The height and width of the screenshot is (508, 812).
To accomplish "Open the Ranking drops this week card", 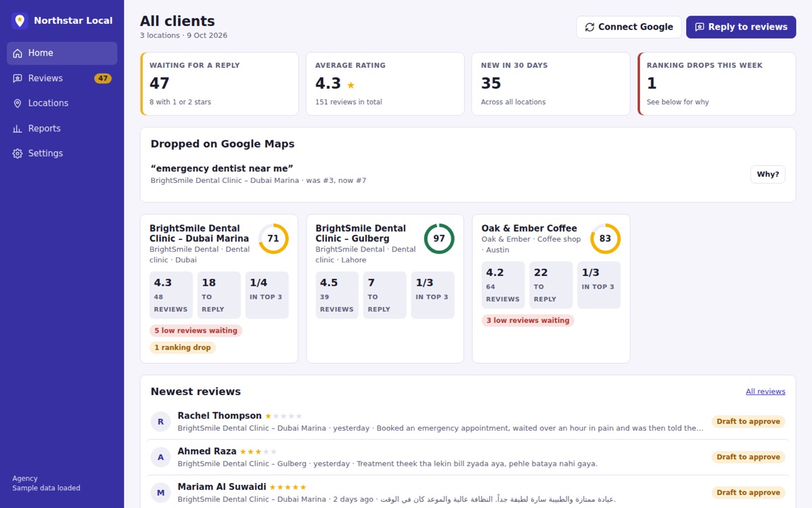I will [x=717, y=84].
